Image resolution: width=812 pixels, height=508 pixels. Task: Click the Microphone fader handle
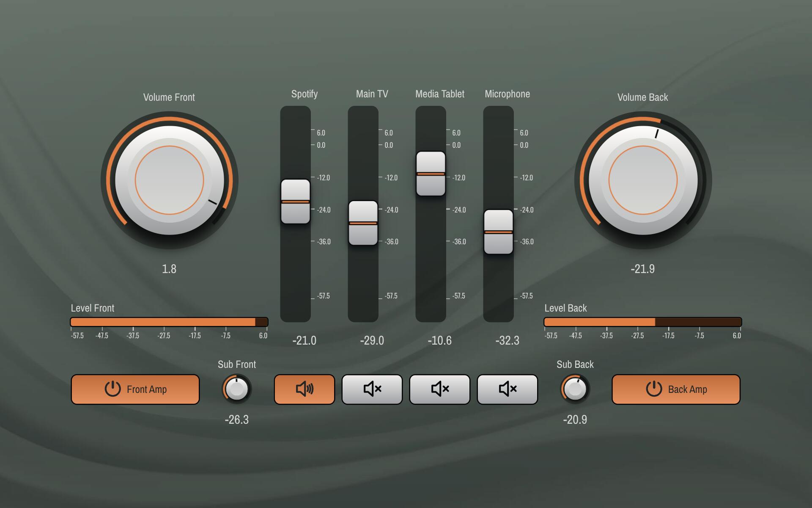498,232
